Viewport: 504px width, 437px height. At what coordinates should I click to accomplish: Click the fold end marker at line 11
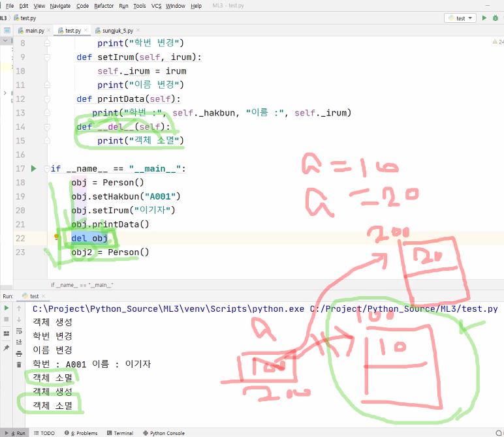coord(47,85)
